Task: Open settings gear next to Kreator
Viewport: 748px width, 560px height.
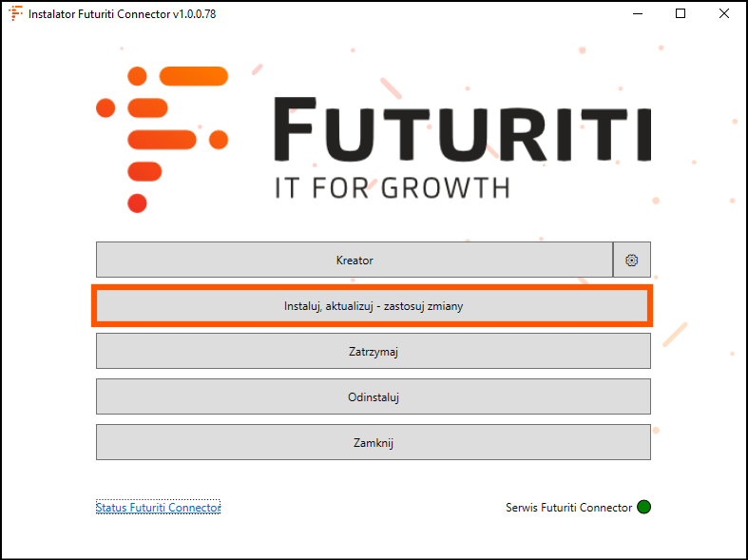Action: pos(632,260)
